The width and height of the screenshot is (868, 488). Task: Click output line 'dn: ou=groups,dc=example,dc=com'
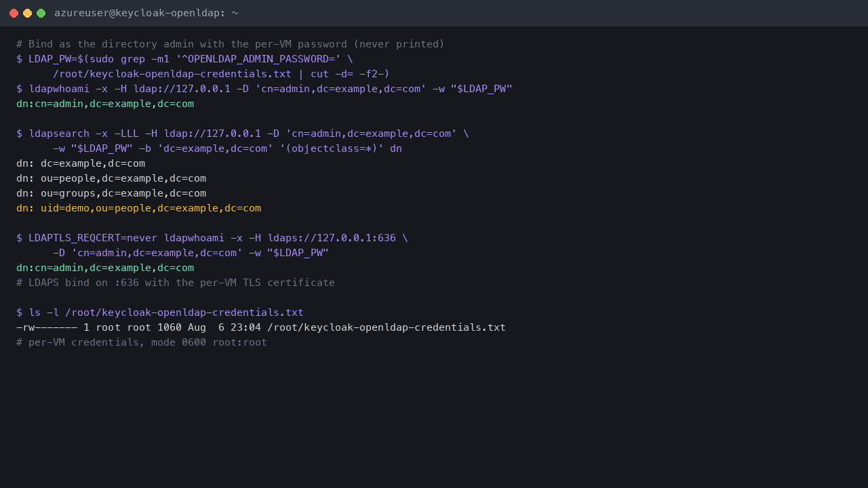click(x=111, y=193)
